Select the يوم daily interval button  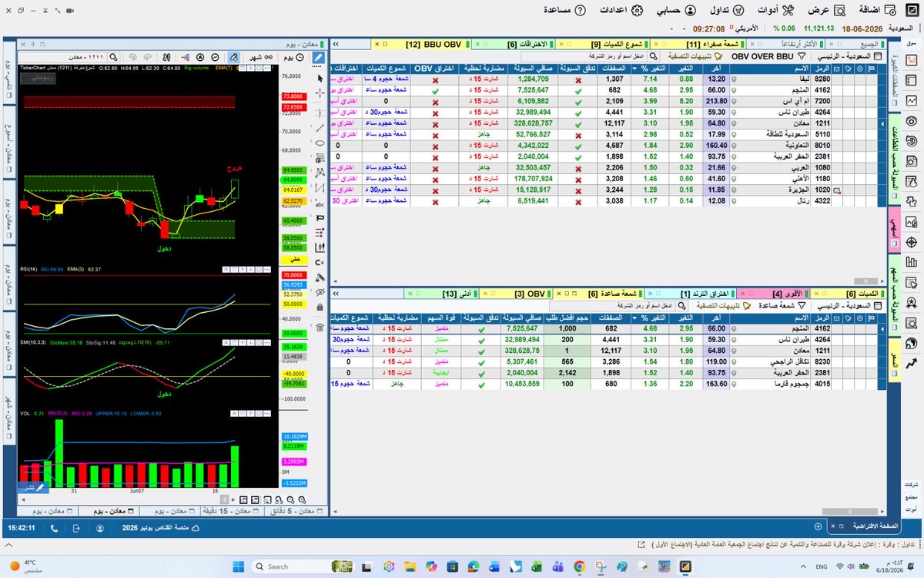[294, 57]
